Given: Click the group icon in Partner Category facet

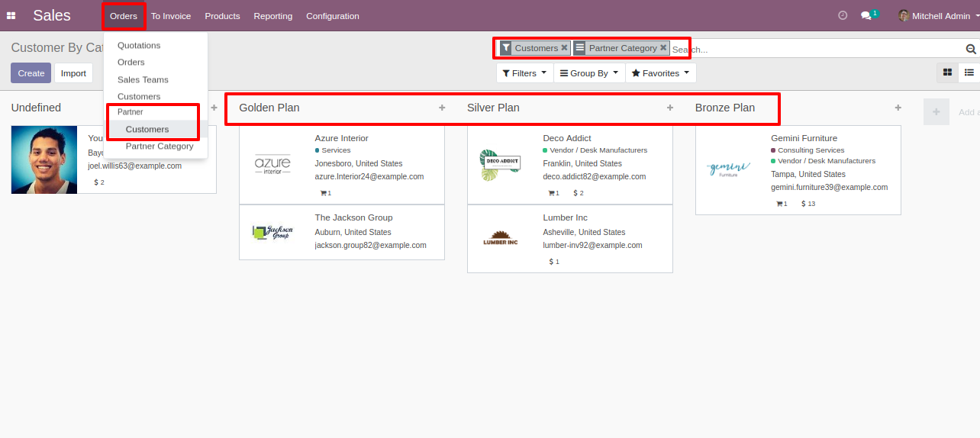Looking at the screenshot, I should pyautogui.click(x=580, y=48).
